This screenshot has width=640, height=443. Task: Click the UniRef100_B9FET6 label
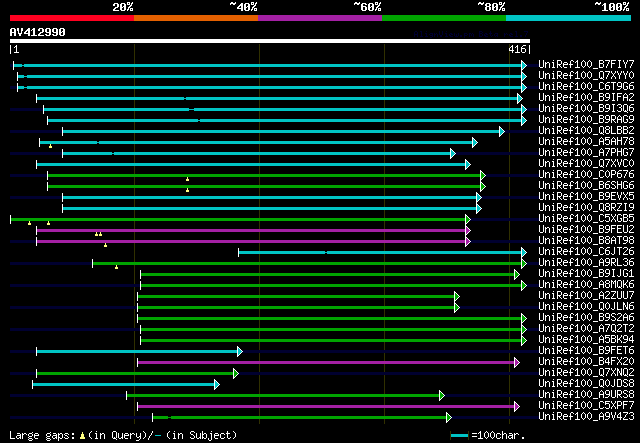tap(586, 351)
